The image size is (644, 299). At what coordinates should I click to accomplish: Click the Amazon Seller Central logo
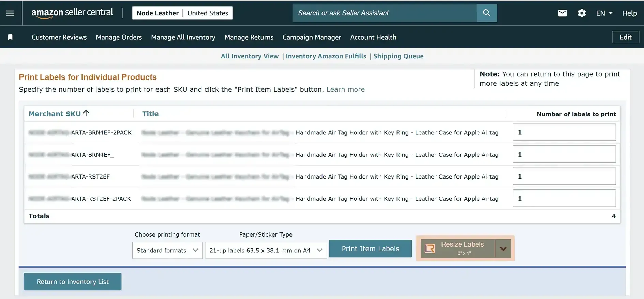72,13
